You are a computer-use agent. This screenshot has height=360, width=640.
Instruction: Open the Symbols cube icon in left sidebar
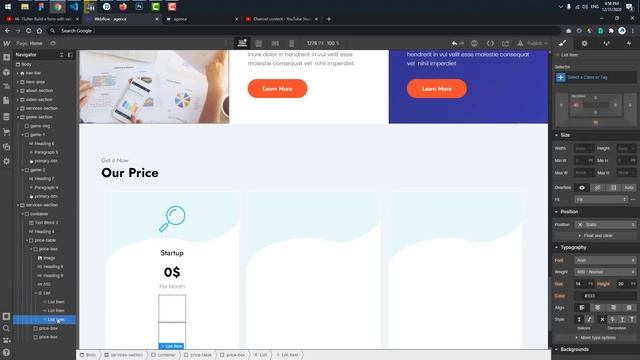7,72
